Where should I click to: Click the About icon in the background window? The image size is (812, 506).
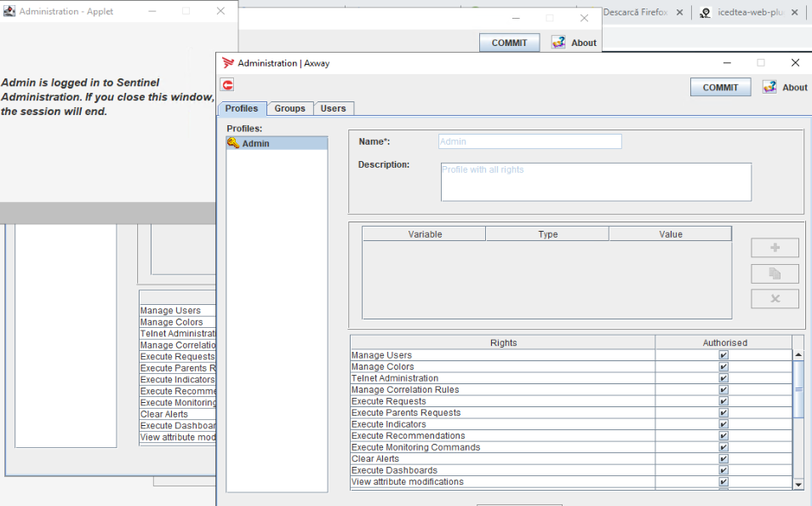(x=558, y=42)
